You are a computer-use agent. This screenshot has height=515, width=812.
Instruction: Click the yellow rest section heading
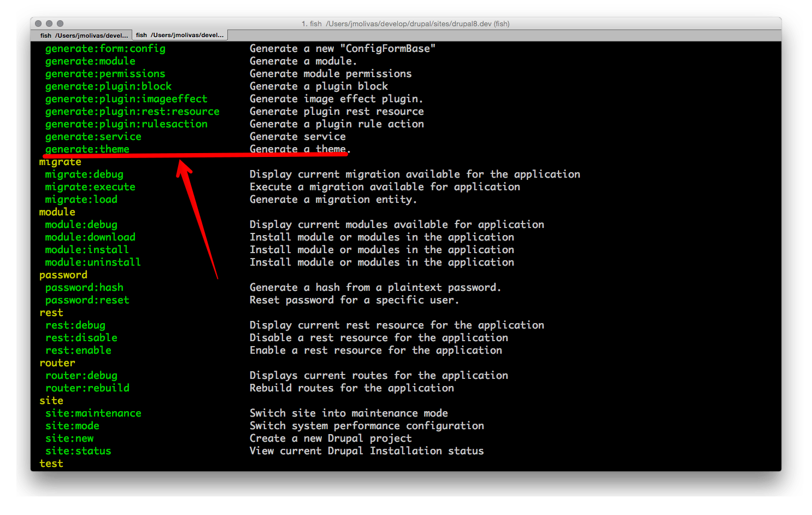[x=51, y=313]
